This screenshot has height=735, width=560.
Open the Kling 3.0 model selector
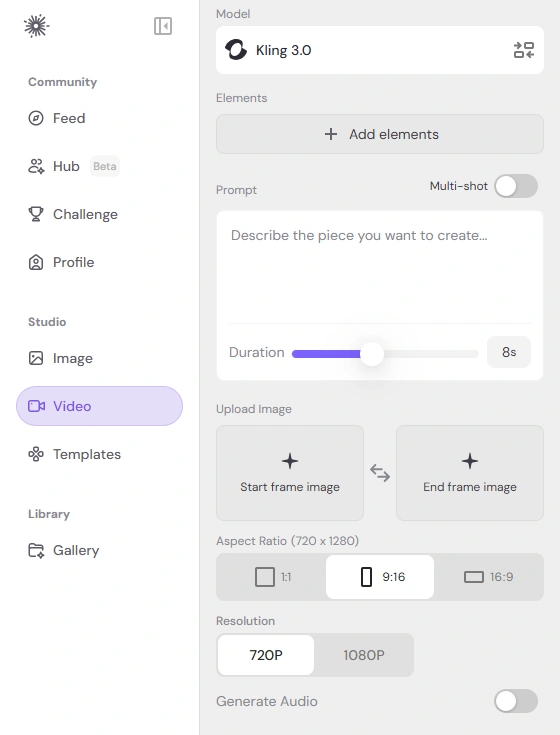tap(380, 50)
